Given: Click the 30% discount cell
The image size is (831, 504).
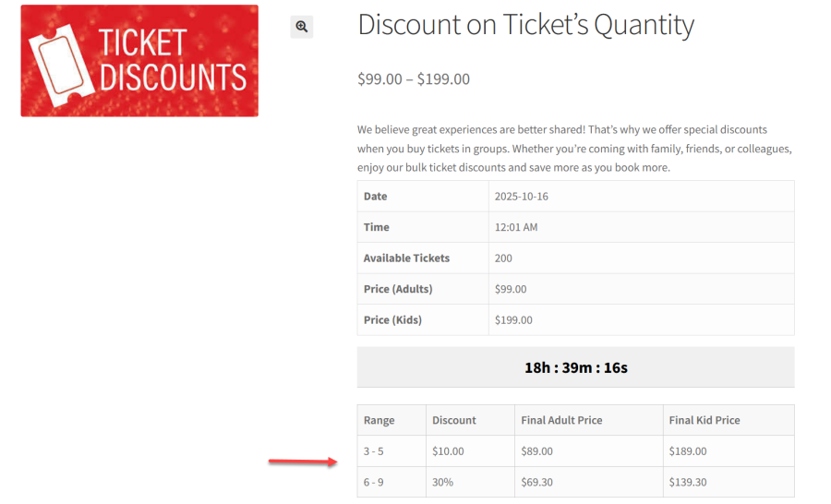Looking at the screenshot, I should [x=442, y=482].
